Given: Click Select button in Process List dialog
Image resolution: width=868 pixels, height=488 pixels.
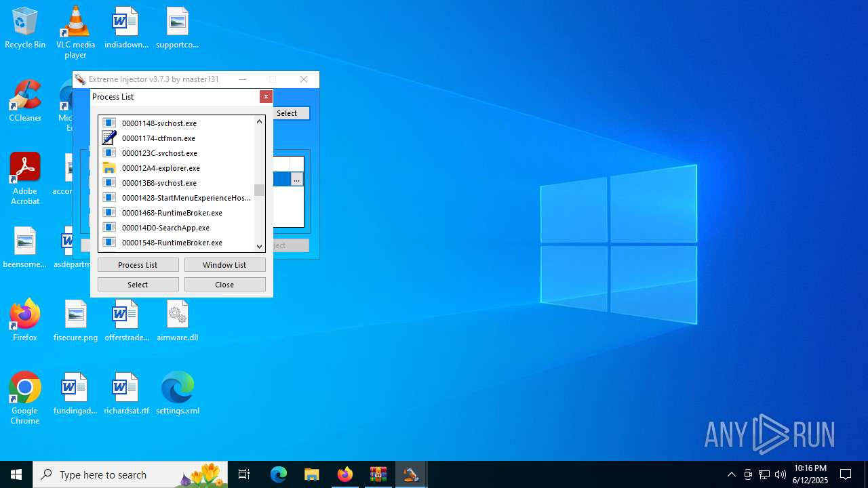Looking at the screenshot, I should tap(138, 285).
